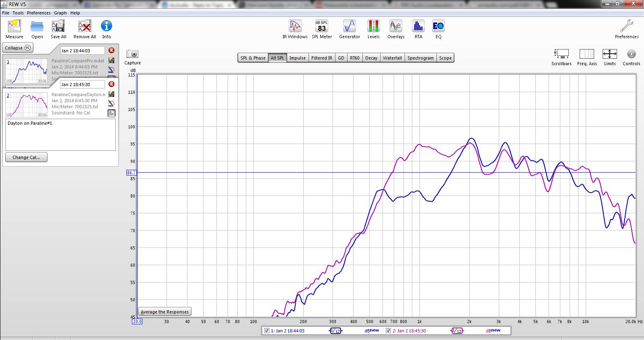
Task: Open IR Windows settings
Action: [295, 27]
